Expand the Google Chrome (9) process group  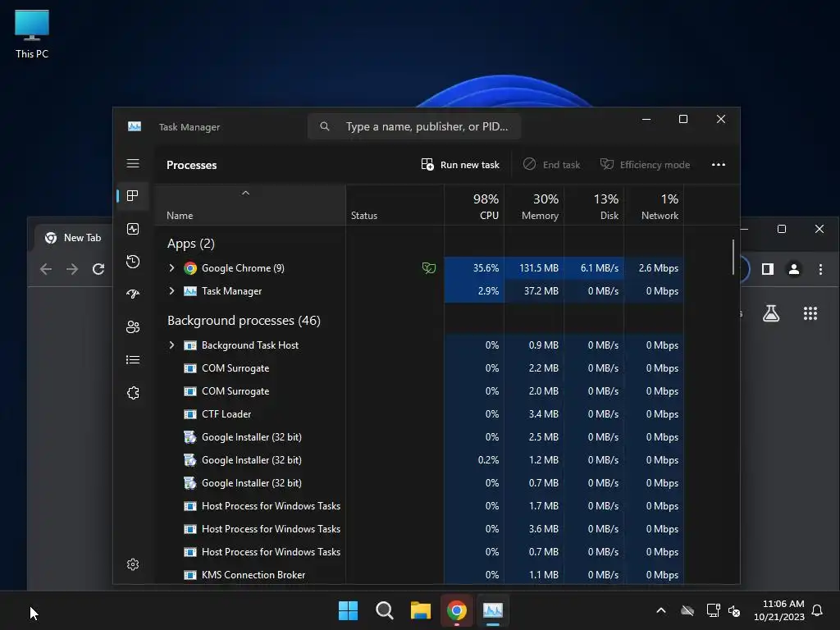(171, 268)
